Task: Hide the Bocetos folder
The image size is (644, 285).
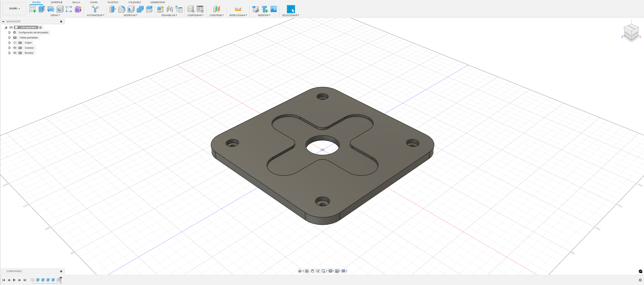Action: tap(15, 53)
